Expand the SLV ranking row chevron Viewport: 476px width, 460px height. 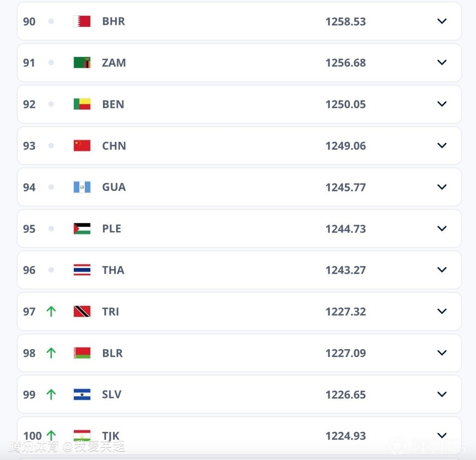tap(442, 395)
